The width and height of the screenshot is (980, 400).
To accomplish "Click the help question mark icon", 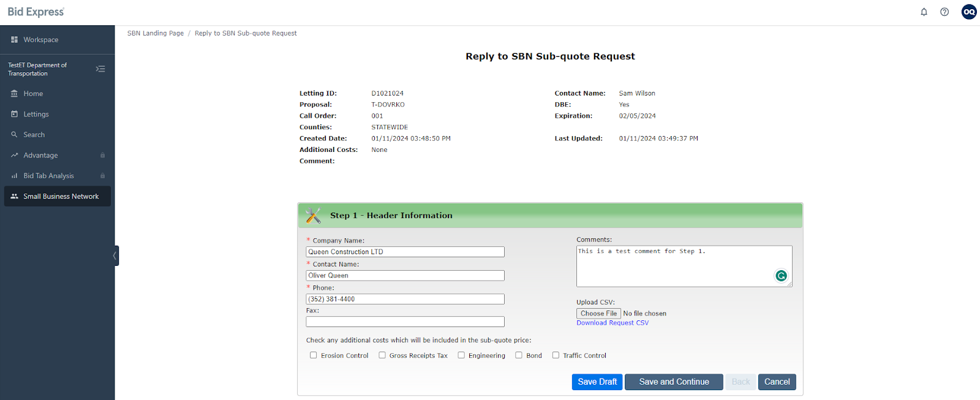I will click(x=944, y=12).
